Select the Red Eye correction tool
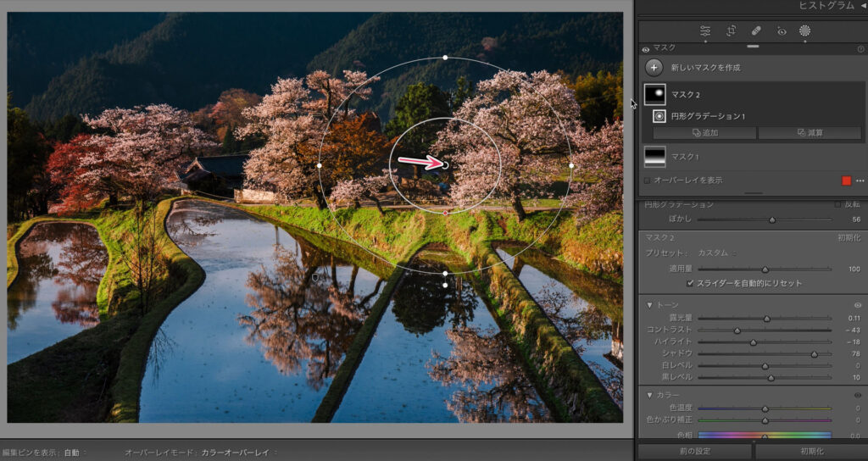 pyautogui.click(x=782, y=31)
